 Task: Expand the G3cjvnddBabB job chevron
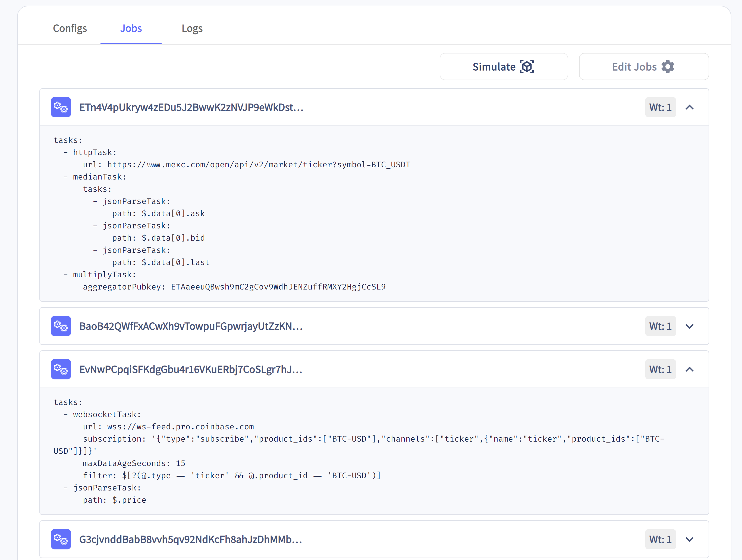[x=689, y=539]
